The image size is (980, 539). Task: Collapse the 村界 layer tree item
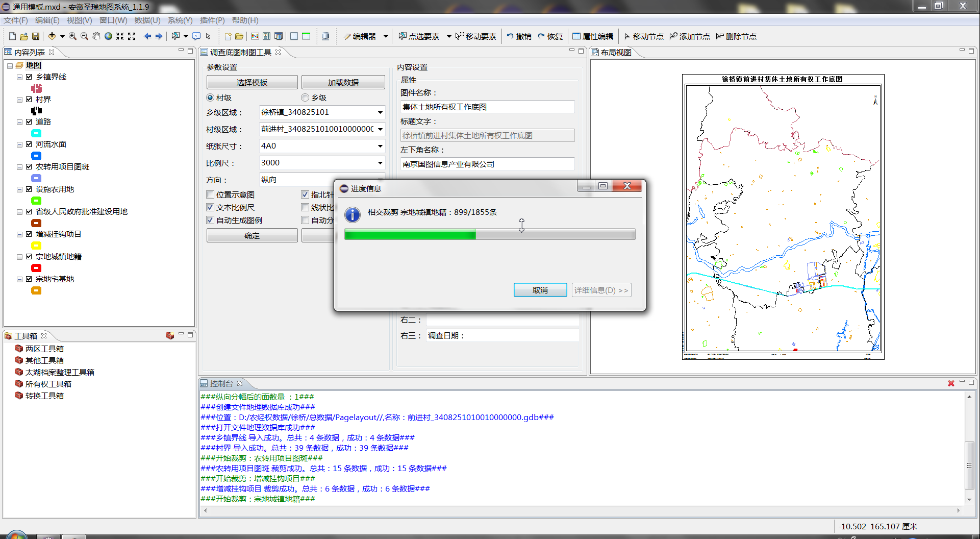(x=19, y=99)
